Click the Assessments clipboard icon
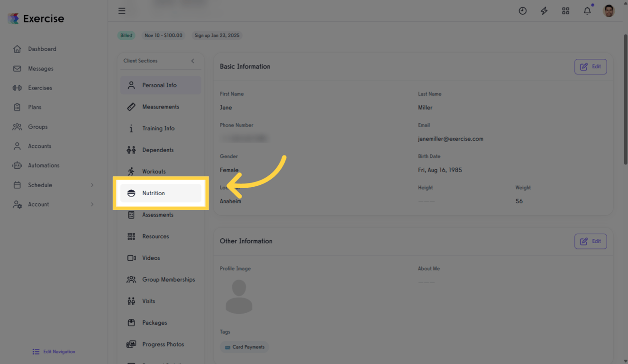Screen dimensions: 628x364 pyautogui.click(x=131, y=215)
